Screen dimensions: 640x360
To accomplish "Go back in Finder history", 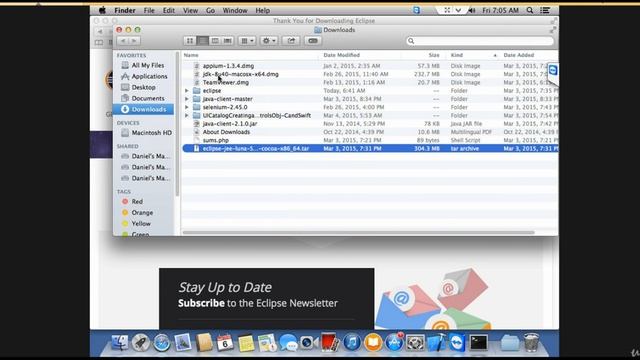I will tap(123, 41).
